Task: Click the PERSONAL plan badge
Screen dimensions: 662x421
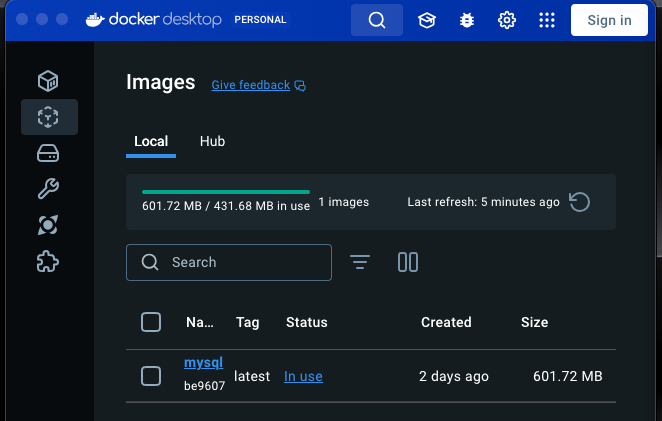Action: [260, 20]
